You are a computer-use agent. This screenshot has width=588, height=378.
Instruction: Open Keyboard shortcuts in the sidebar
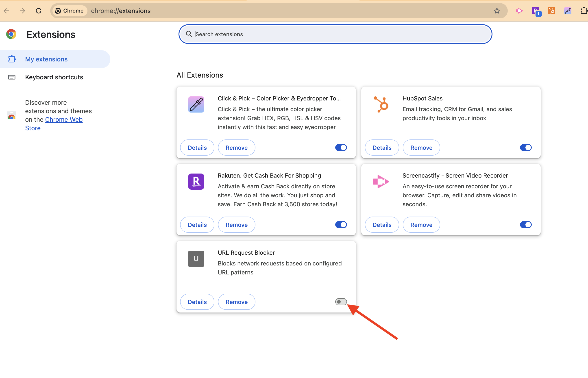tap(55, 77)
